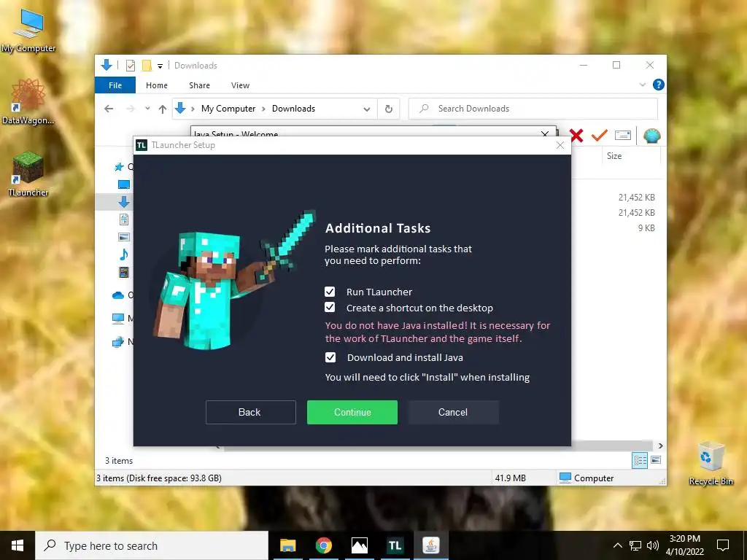Switch to Java installer taskbar item

(x=430, y=545)
